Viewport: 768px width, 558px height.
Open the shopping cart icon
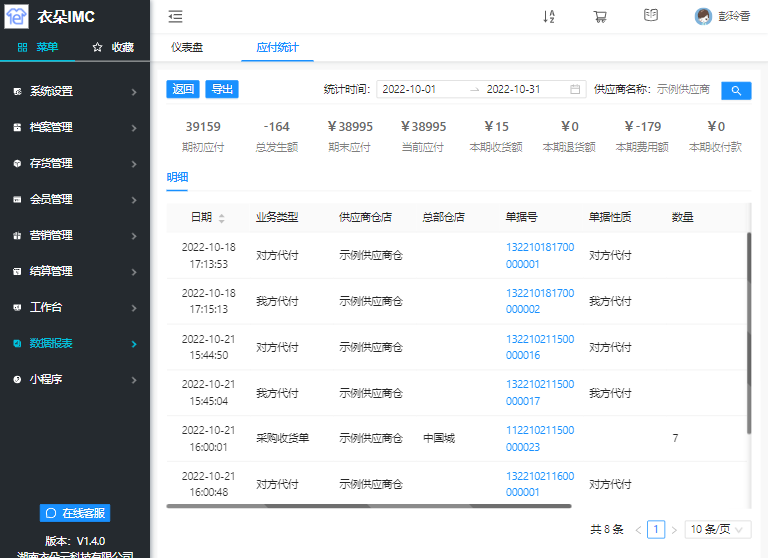click(x=600, y=17)
